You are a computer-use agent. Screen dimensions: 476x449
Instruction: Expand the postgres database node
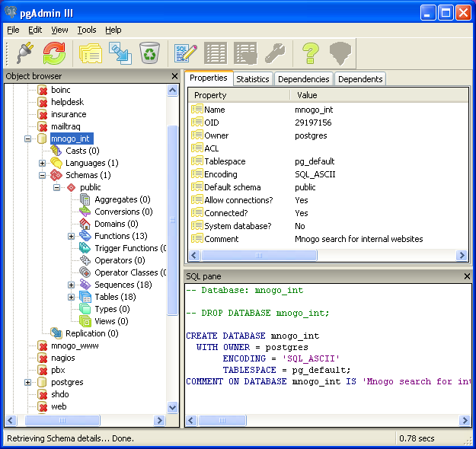point(27,382)
